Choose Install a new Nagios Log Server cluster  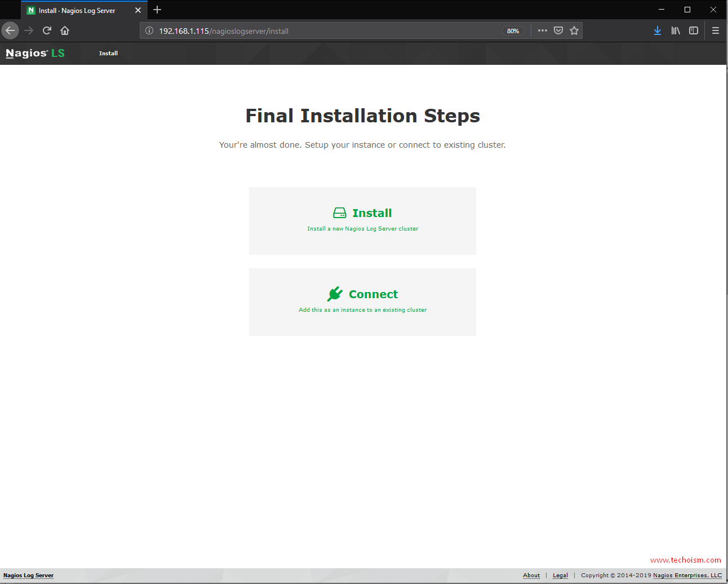(362, 221)
